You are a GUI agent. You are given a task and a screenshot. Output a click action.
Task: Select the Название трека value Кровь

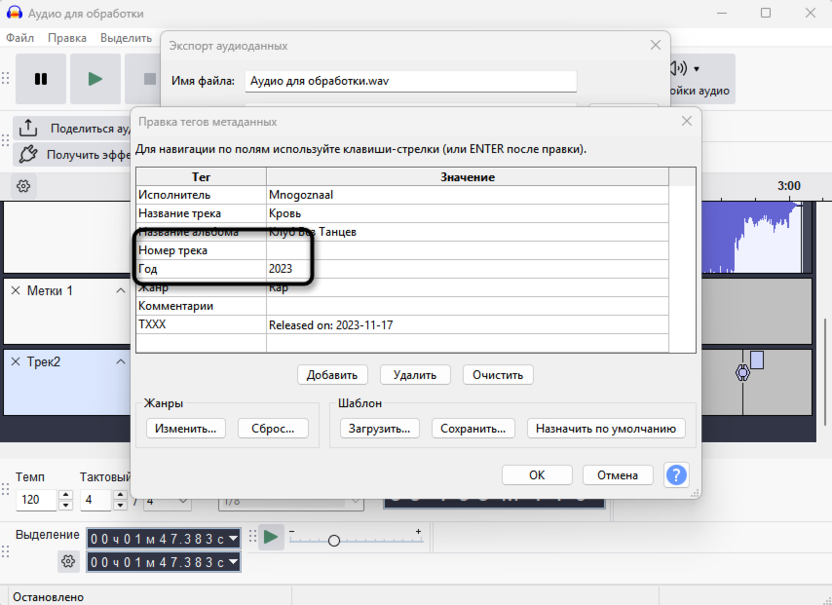467,213
